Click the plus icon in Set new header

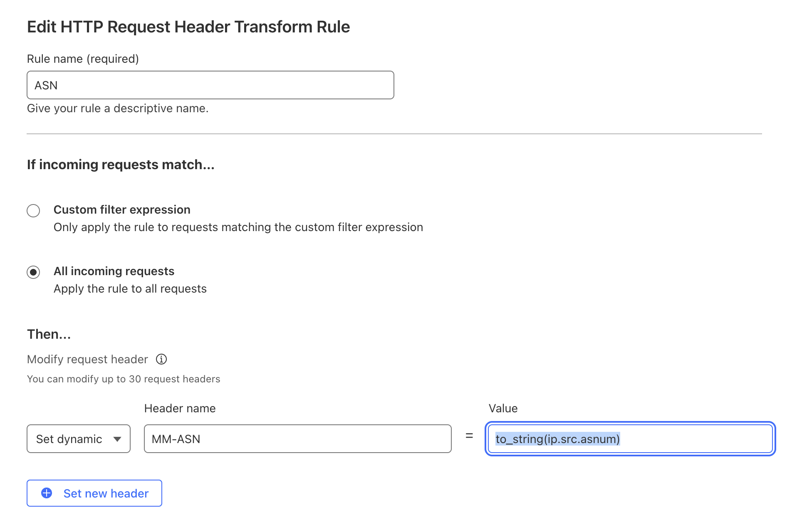click(47, 493)
